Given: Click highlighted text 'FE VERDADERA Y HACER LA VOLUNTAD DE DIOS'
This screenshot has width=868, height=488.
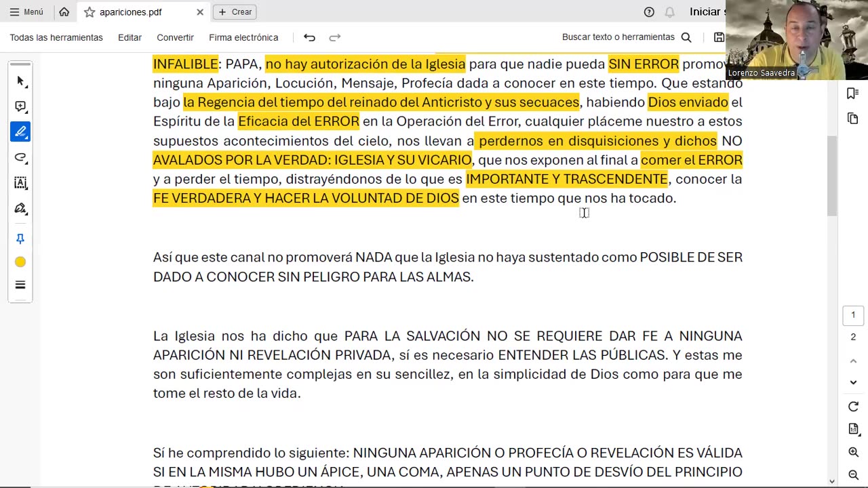Looking at the screenshot, I should pyautogui.click(x=306, y=198).
